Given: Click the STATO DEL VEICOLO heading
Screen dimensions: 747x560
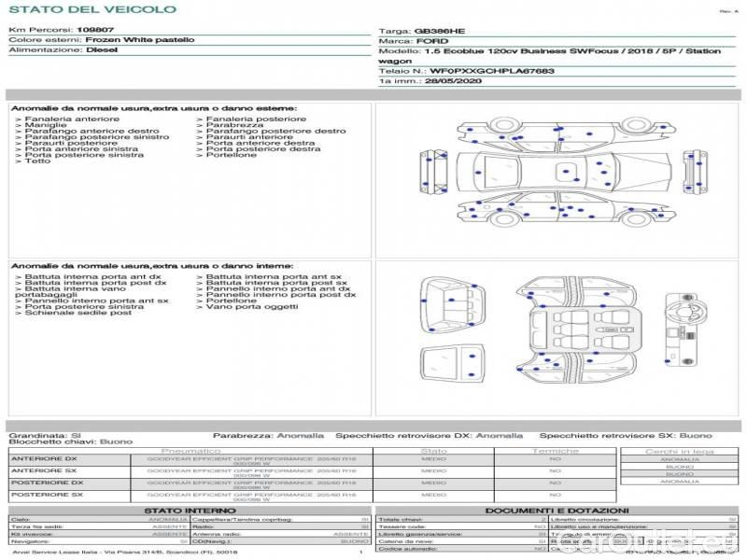Looking at the screenshot, I should point(92,9).
